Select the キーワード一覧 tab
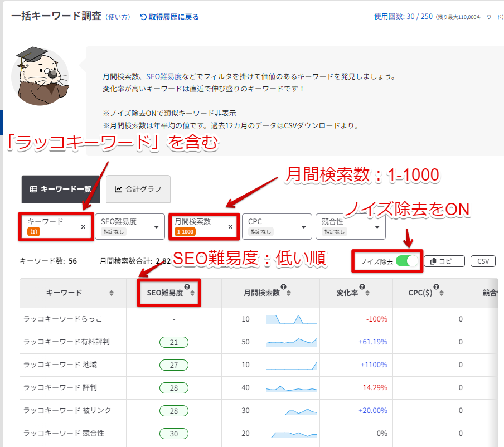504x447 pixels. (x=60, y=189)
